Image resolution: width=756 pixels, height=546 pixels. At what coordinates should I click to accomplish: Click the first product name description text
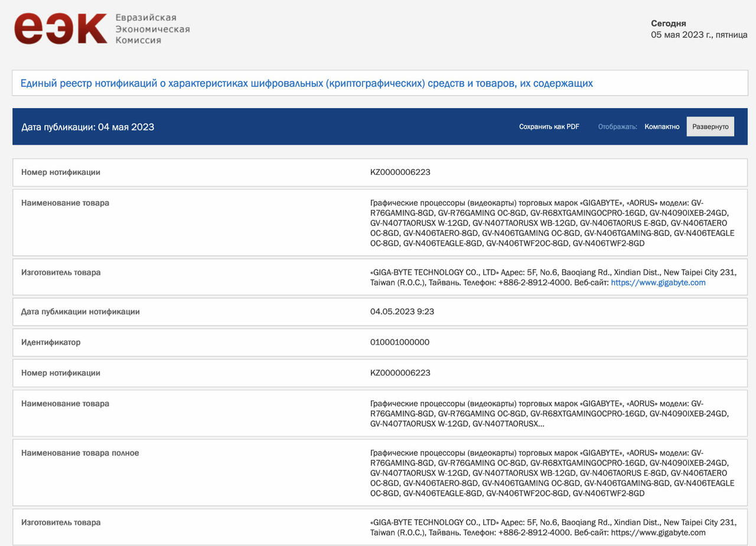(552, 223)
